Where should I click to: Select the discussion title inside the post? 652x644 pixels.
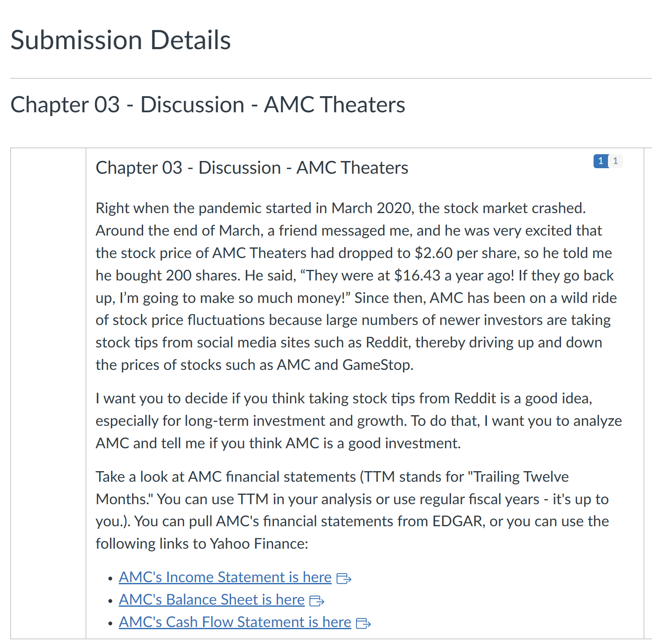[251, 168]
